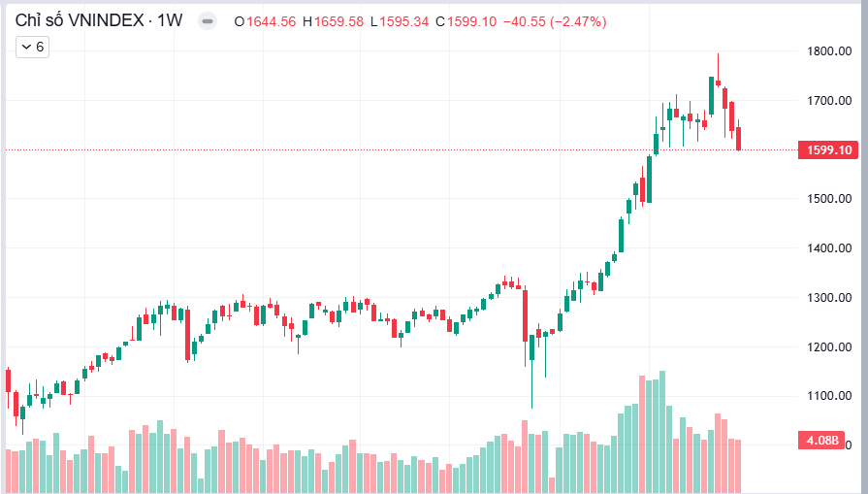Viewport: 868px width, 494px height.
Task: Click the 1300.00 price axis label
Action: tap(829, 297)
